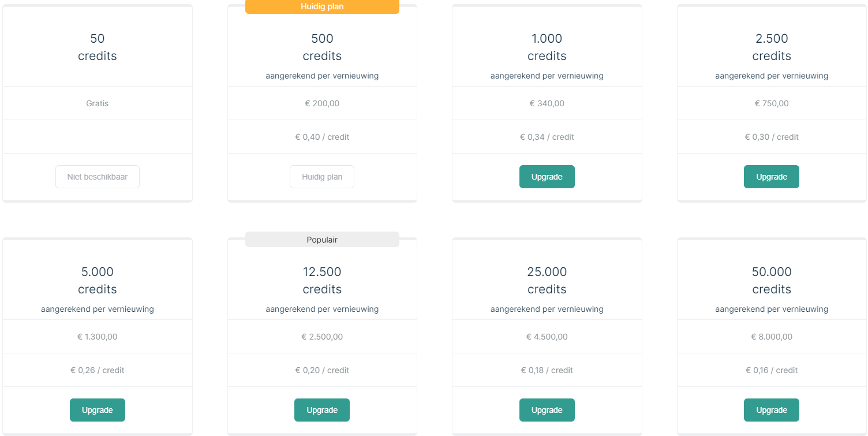Viewport: 868px width, 436px height.
Task: Click the orange Huidig plan badge
Action: coord(321,6)
